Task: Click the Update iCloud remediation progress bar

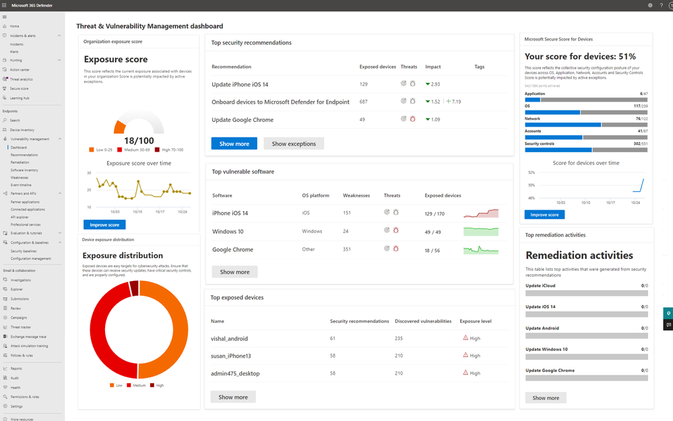Action: point(586,293)
